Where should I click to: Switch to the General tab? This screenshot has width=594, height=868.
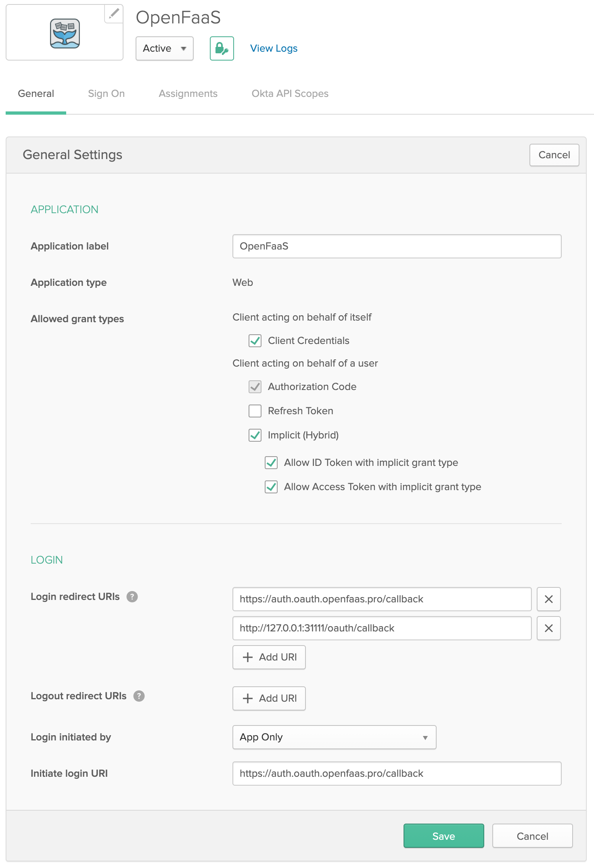36,94
